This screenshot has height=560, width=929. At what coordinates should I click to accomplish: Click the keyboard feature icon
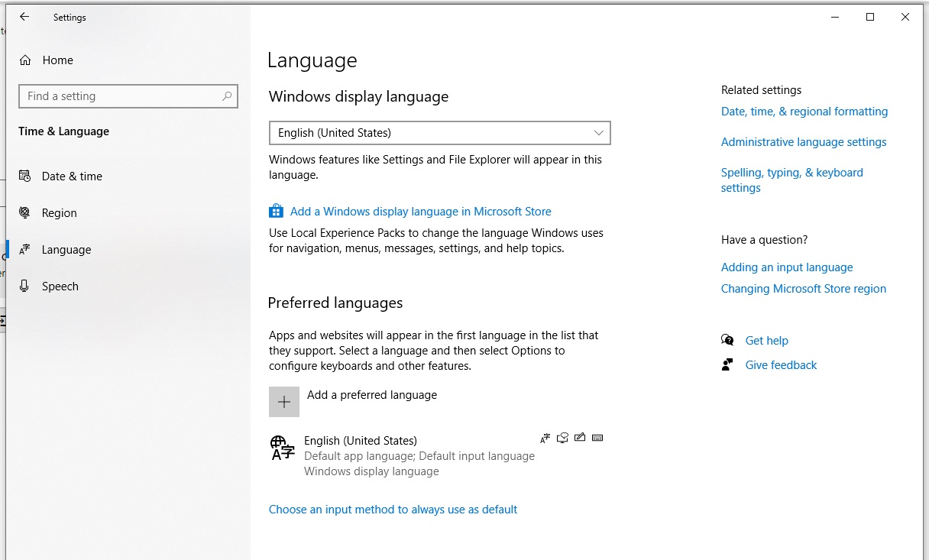tap(597, 439)
